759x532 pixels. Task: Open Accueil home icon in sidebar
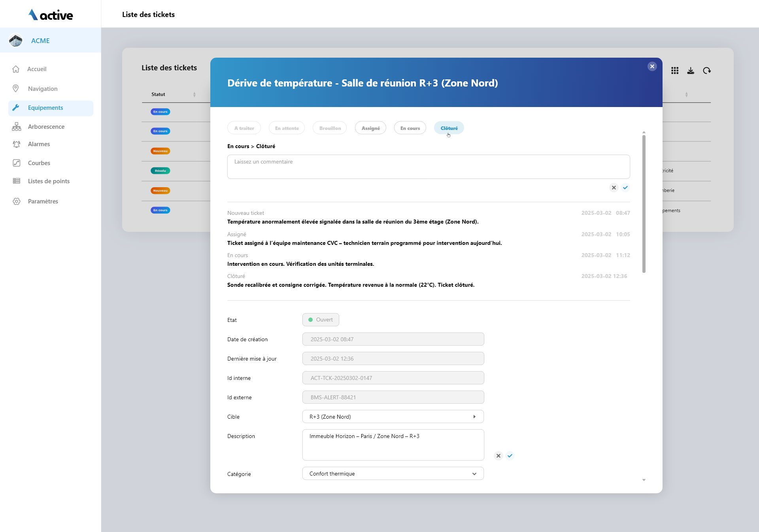pyautogui.click(x=16, y=69)
